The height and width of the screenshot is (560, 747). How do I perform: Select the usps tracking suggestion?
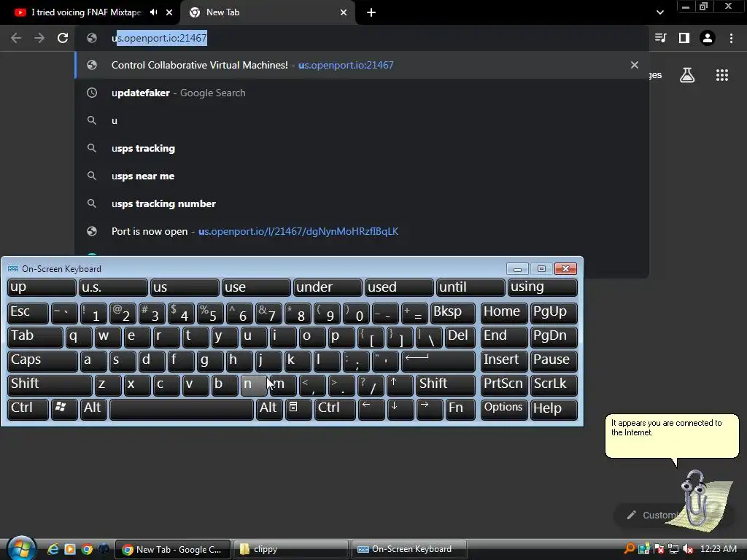pyautogui.click(x=362, y=148)
